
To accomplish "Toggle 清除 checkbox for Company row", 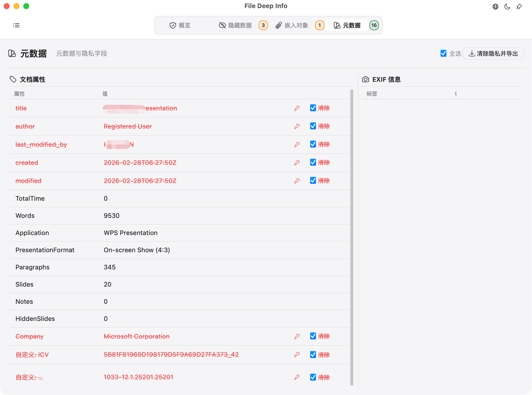I will click(313, 336).
